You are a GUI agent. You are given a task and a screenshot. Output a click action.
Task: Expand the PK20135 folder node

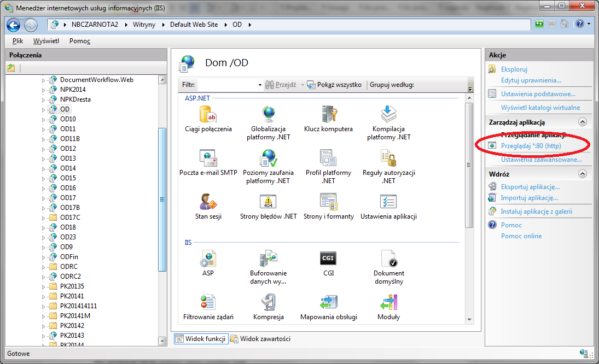43,286
